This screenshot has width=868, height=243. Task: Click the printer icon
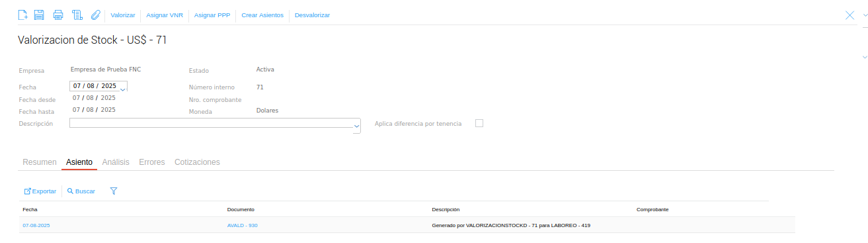58,15
